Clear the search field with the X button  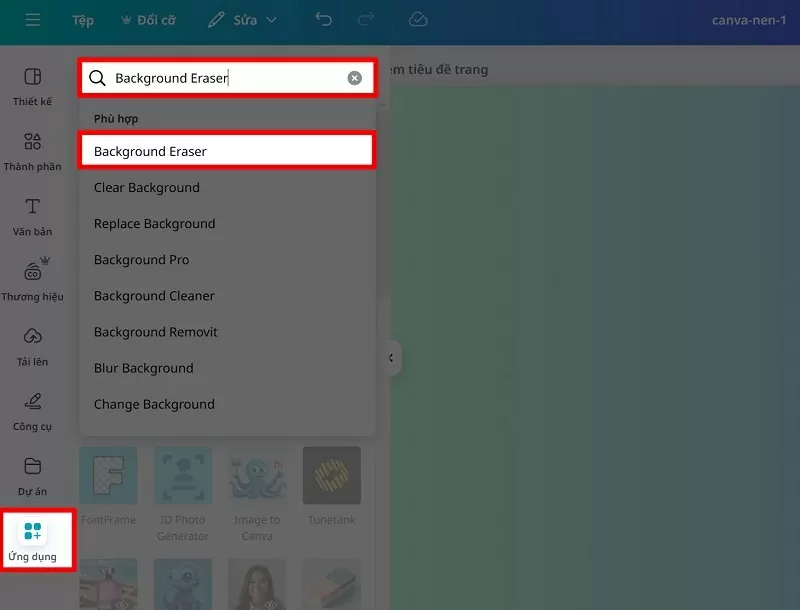click(x=355, y=77)
